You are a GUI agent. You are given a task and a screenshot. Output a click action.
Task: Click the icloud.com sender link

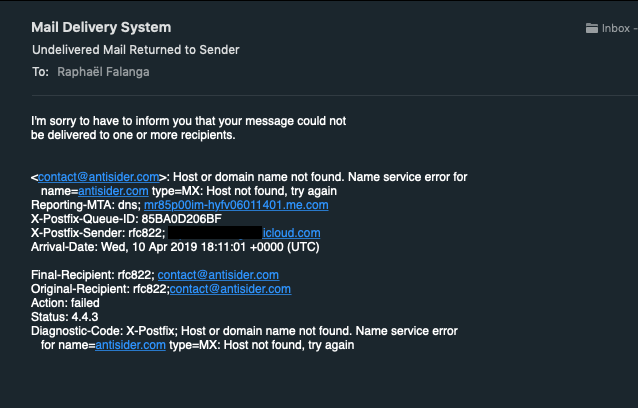coord(291,233)
